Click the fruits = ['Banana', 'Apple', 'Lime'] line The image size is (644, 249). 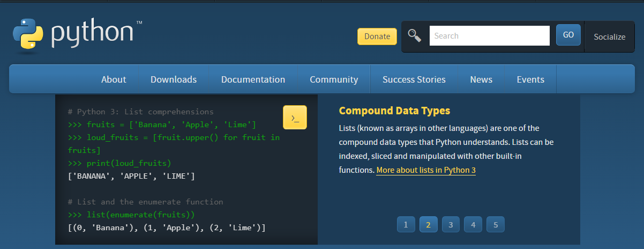[x=162, y=124]
